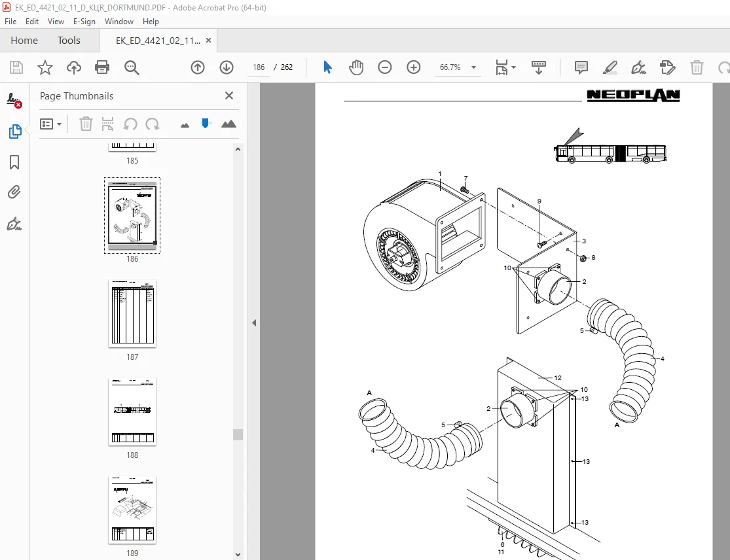
Task: Print the document
Action: pyautogui.click(x=102, y=67)
